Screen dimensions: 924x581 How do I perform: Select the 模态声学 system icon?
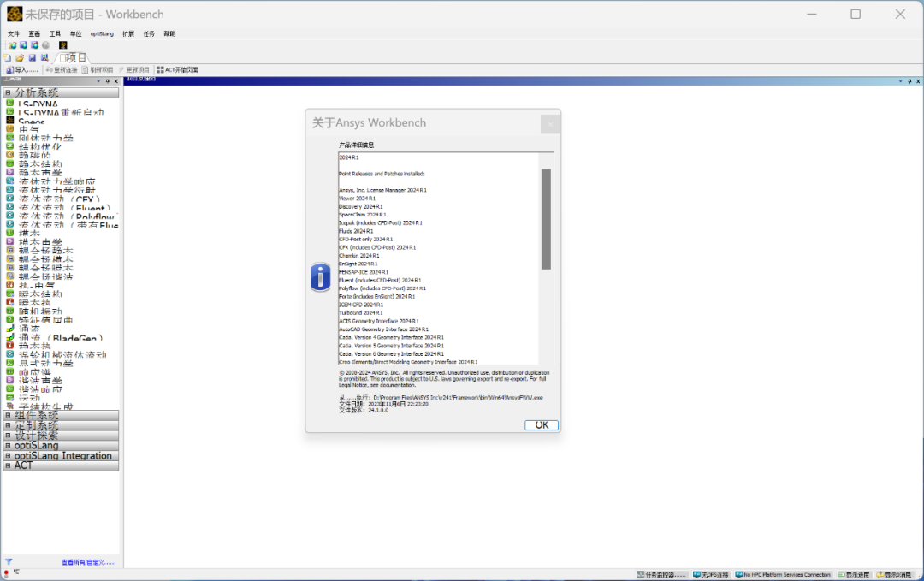(10, 241)
